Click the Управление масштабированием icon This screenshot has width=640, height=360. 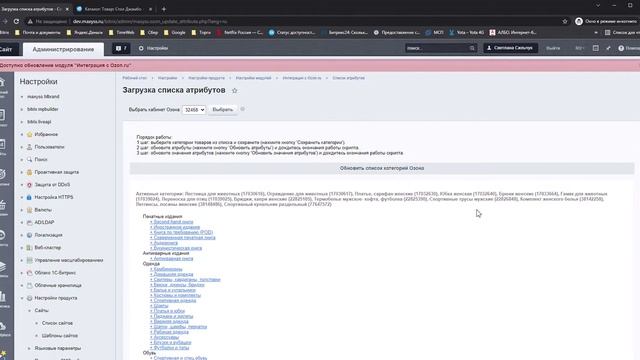click(x=29, y=260)
